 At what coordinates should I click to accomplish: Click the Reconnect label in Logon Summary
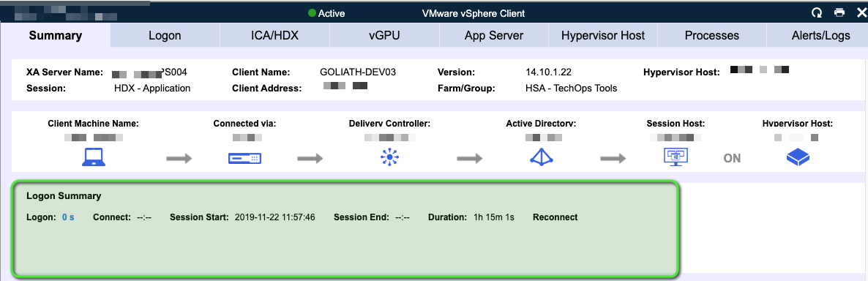point(555,217)
